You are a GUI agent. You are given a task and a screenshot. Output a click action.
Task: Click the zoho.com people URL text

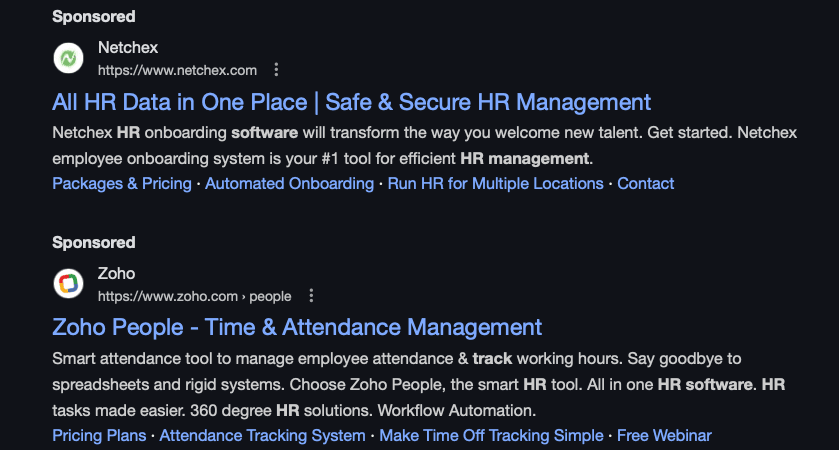click(x=194, y=296)
